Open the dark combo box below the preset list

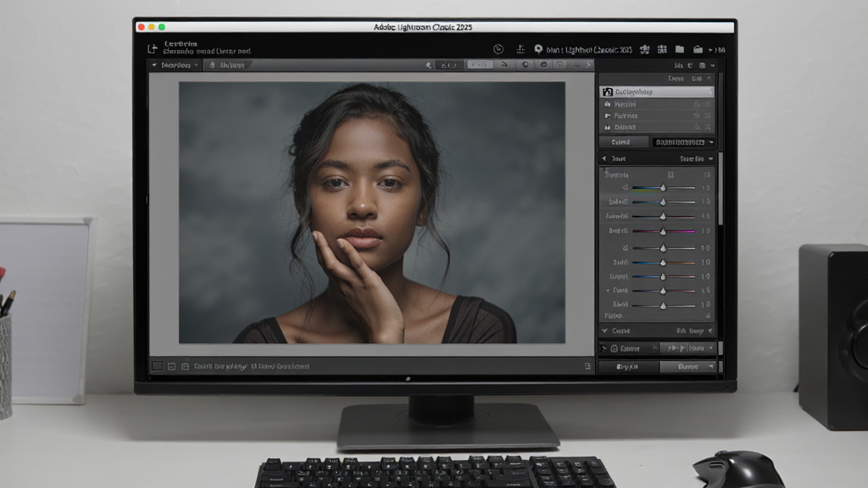pos(683,142)
